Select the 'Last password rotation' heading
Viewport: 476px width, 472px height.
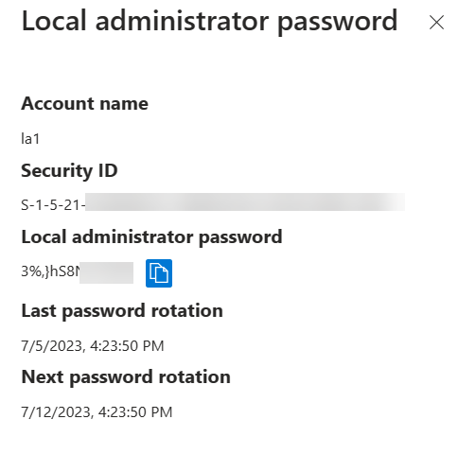pyautogui.click(x=122, y=311)
